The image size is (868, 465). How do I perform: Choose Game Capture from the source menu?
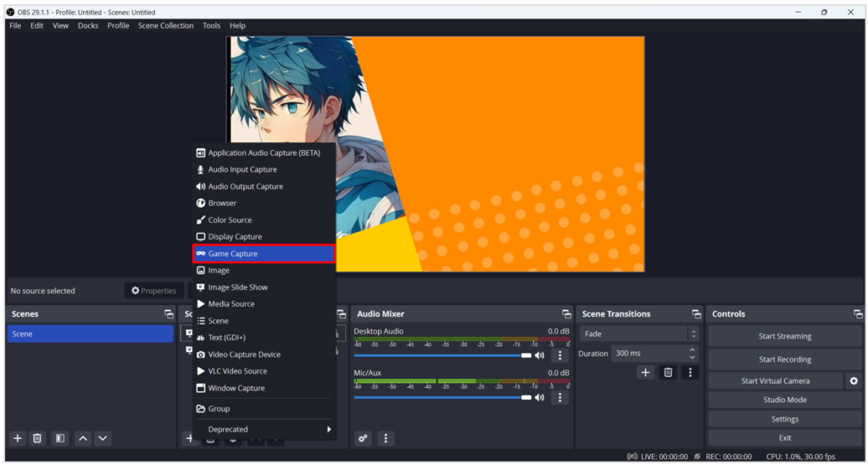pyautogui.click(x=264, y=253)
